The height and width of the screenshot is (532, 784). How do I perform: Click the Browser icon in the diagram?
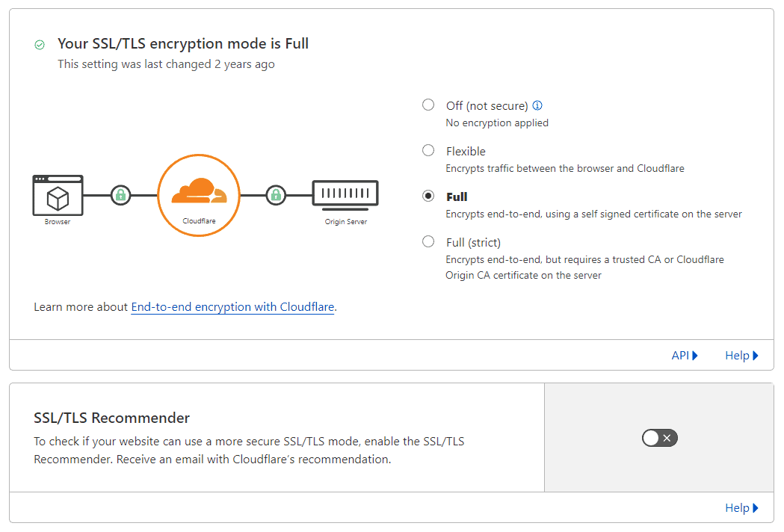coord(58,197)
